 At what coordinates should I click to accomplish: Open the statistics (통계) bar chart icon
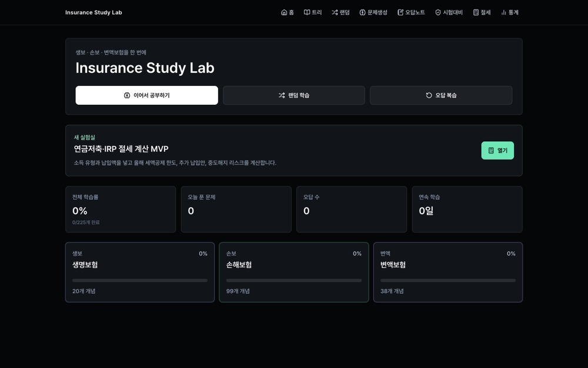pyautogui.click(x=504, y=12)
